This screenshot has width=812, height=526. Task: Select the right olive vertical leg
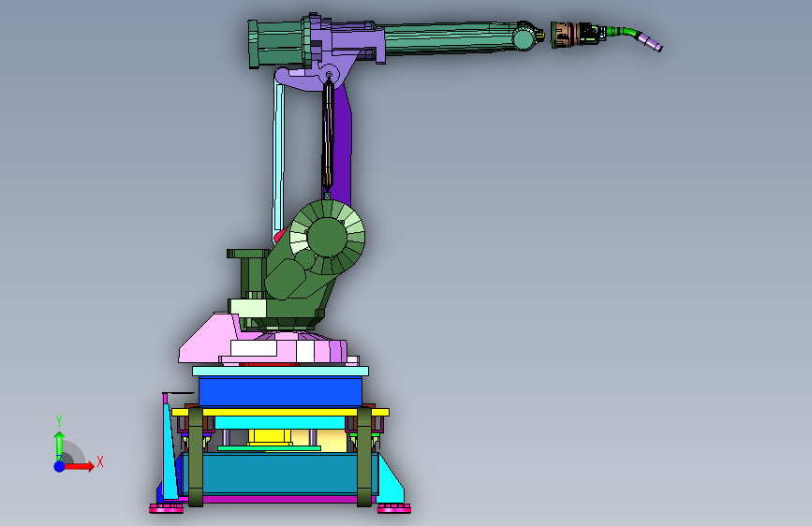(364, 457)
